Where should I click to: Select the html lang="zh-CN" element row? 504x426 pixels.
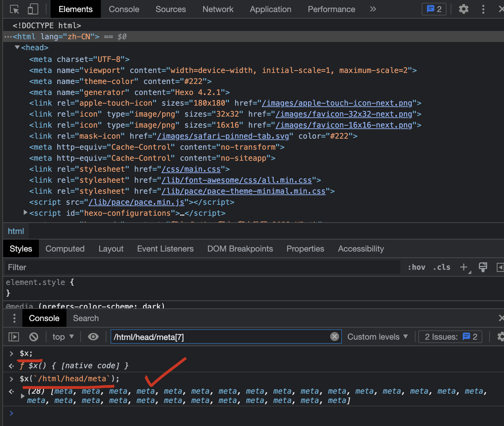pos(253,36)
